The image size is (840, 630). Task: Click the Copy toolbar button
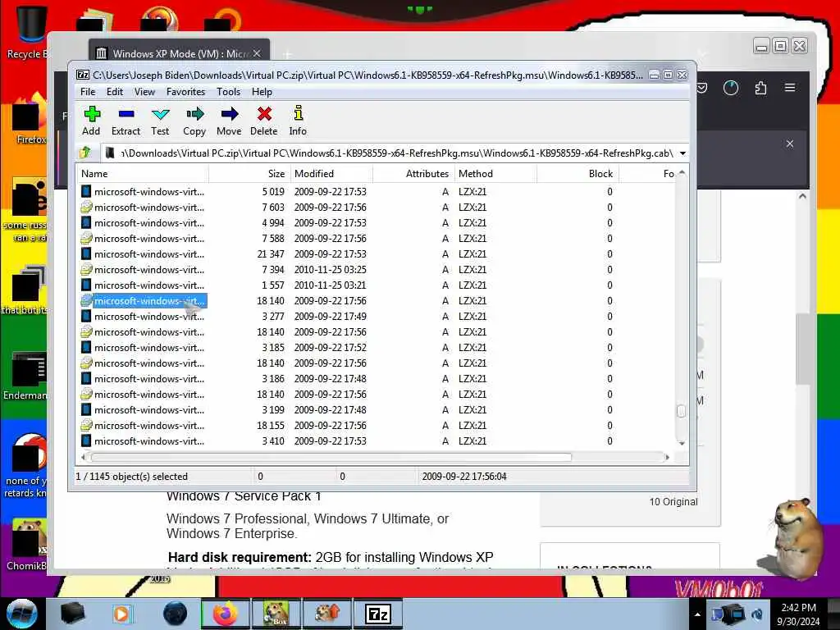pos(194,121)
